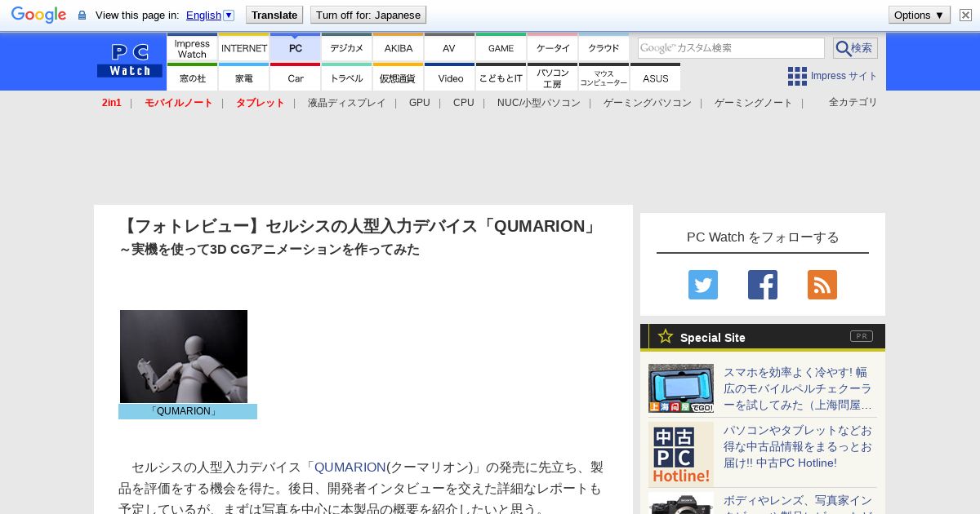
Task: Open the 窓の杜 tab
Action: pos(192,78)
